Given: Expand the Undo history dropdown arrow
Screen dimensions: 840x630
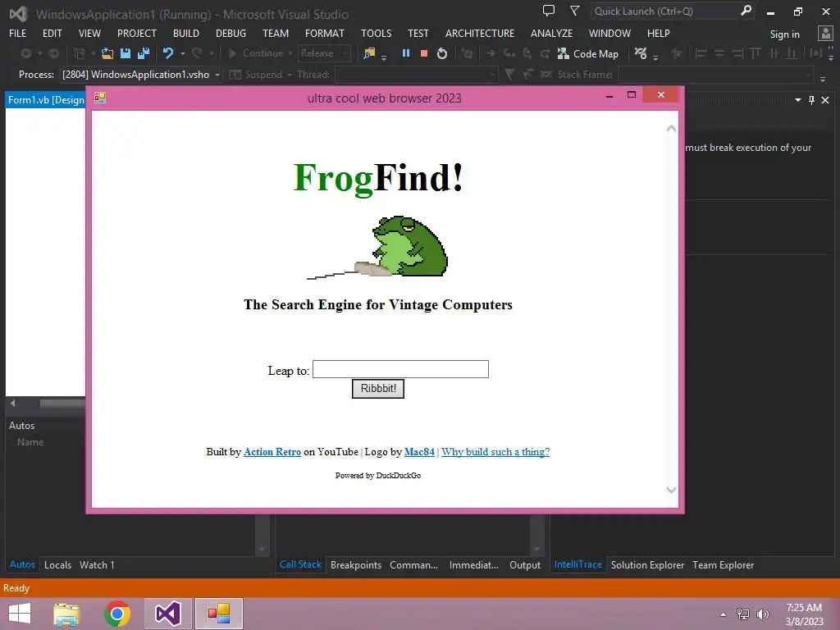Looking at the screenshot, I should 183,53.
